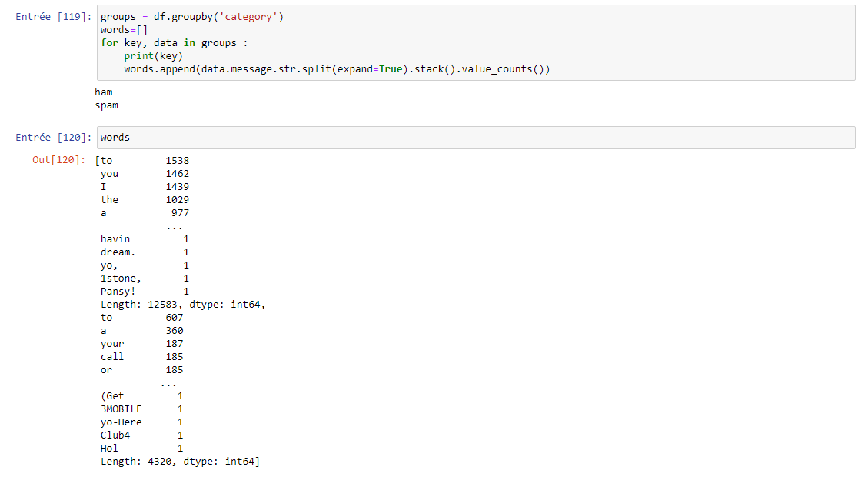Place cursor on the print(key) statement
Viewport: 868px width, 477px height.
(153, 56)
